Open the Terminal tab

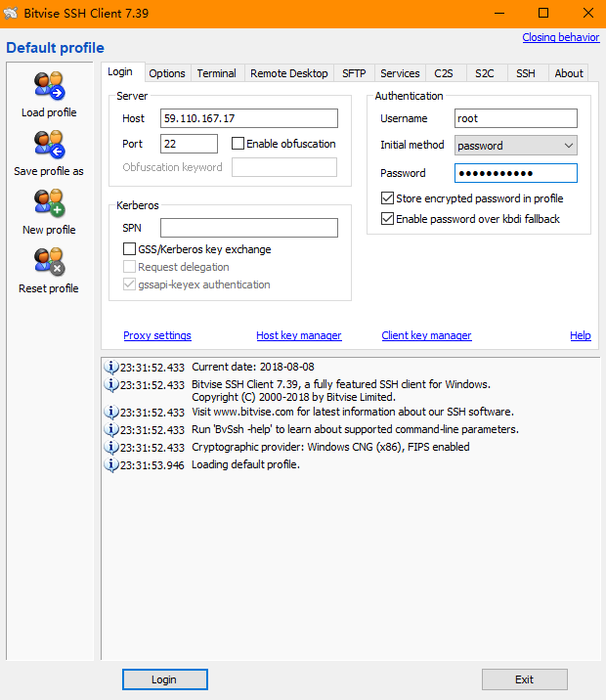[216, 73]
